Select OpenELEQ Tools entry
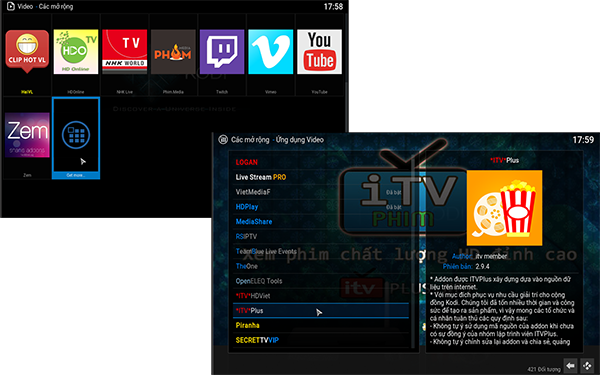 [x=321, y=281]
